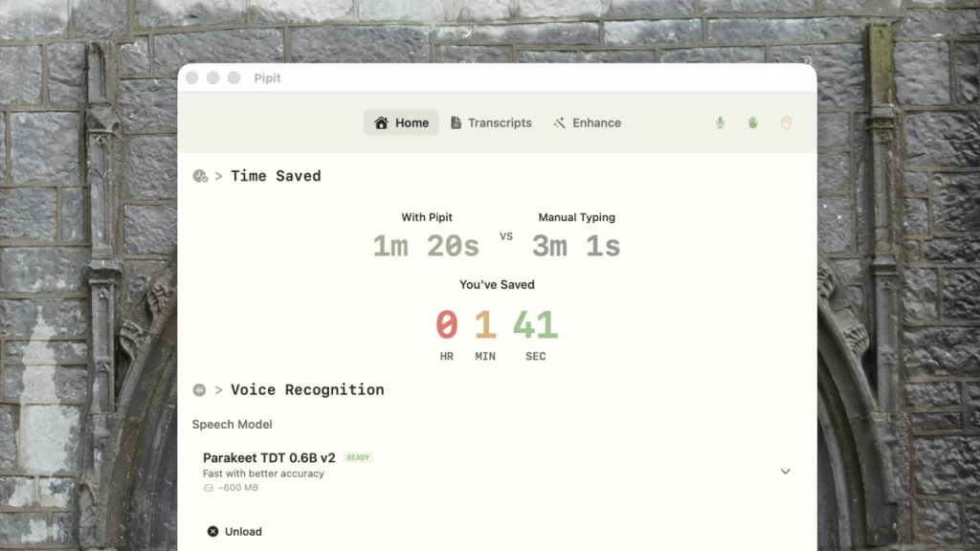Open the speech model selection dropdown
This screenshot has height=551, width=980.
tap(785, 472)
